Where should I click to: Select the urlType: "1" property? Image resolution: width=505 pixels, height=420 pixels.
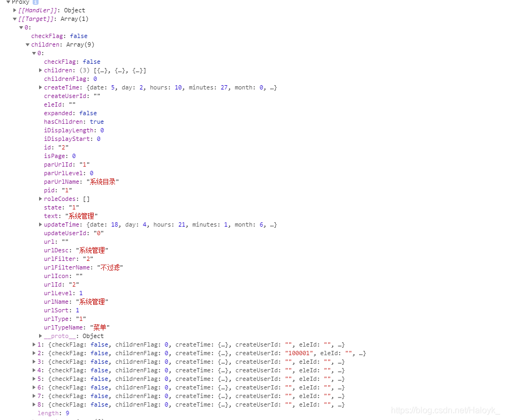[x=65, y=319]
